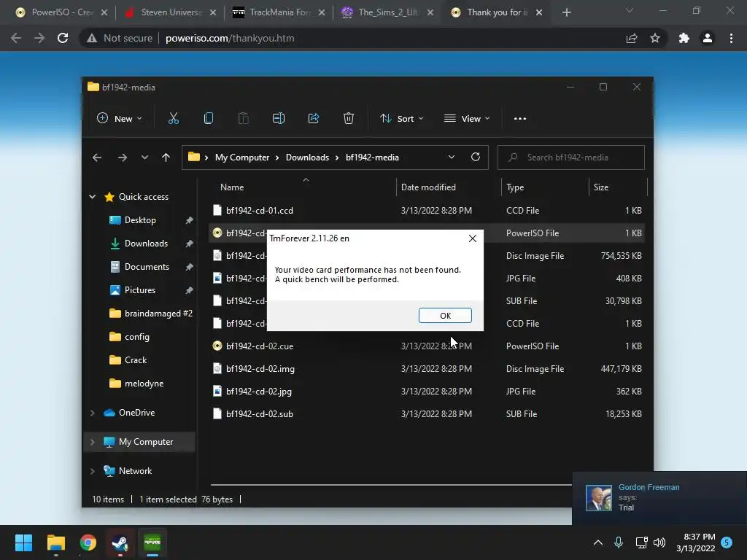Open a new Chrome tab
The image size is (747, 560).
[566, 12]
